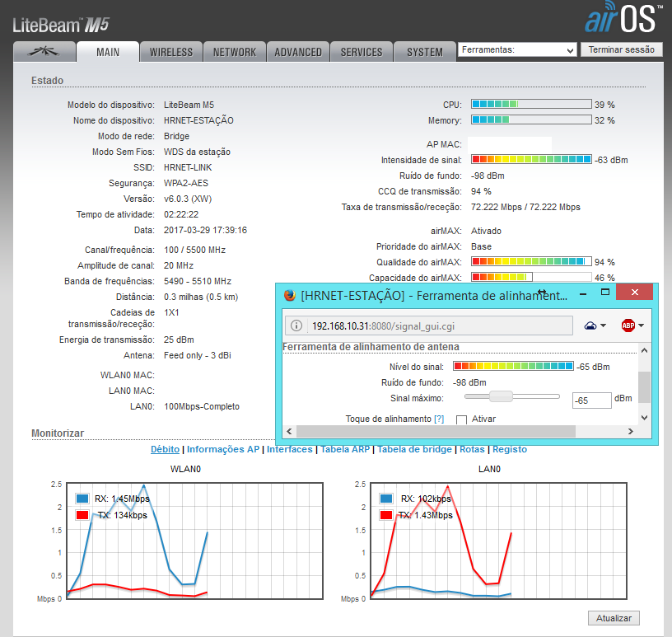Click the ABP Adblock Plus icon
Image resolution: width=672 pixels, height=637 pixels.
tap(628, 326)
